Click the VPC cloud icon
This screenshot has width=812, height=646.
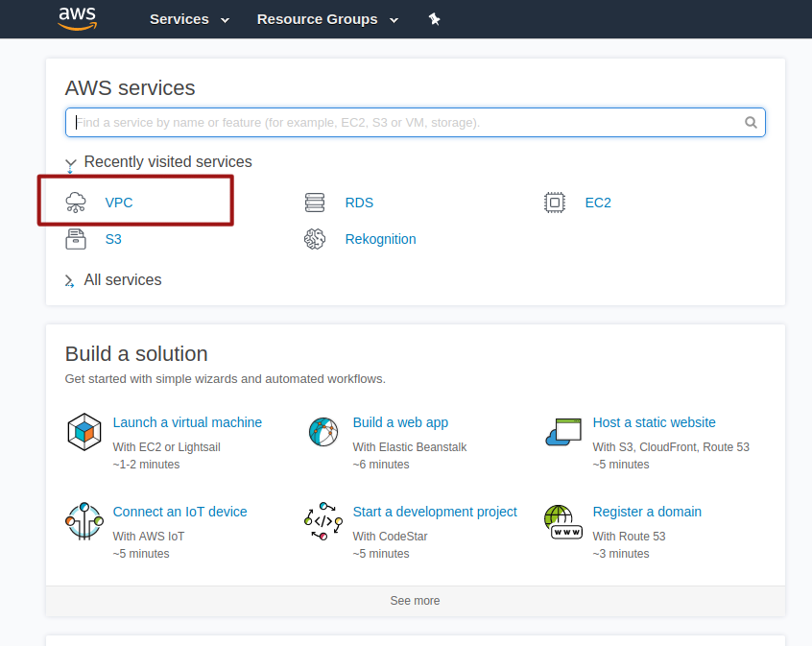(x=76, y=203)
